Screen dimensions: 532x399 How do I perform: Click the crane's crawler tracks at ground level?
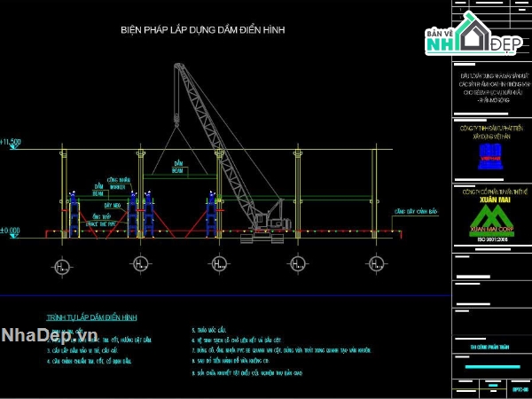point(262,239)
